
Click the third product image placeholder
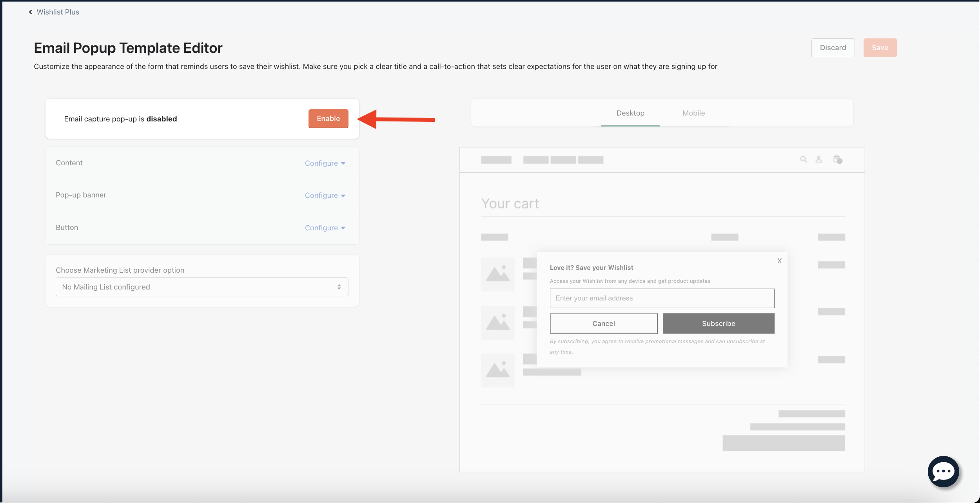point(497,370)
